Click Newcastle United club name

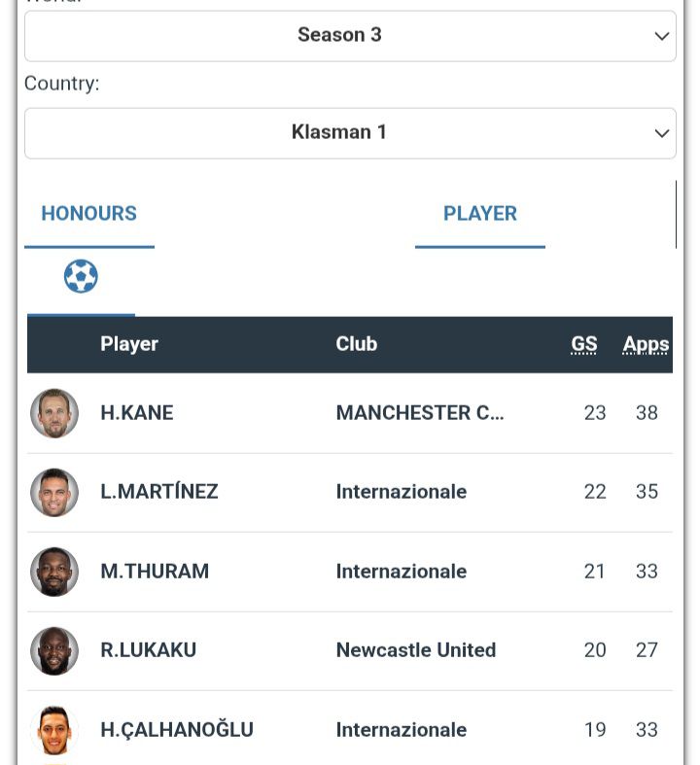coord(416,650)
